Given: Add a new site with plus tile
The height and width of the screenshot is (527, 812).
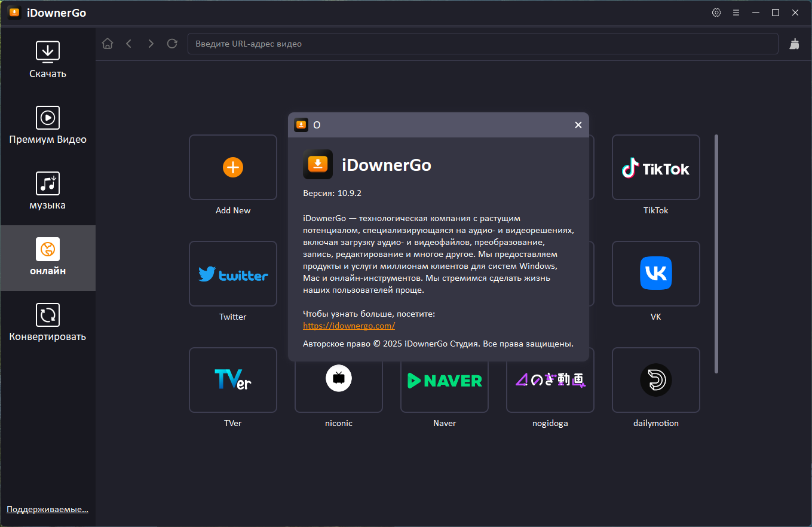Looking at the screenshot, I should point(233,167).
